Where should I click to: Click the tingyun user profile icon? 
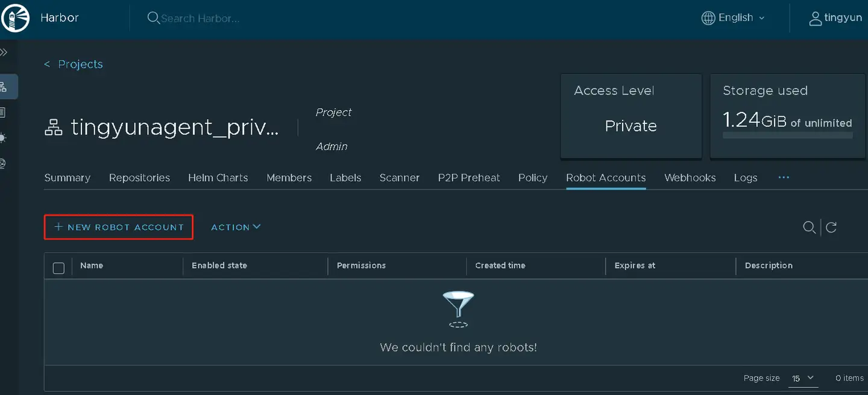pyautogui.click(x=815, y=18)
